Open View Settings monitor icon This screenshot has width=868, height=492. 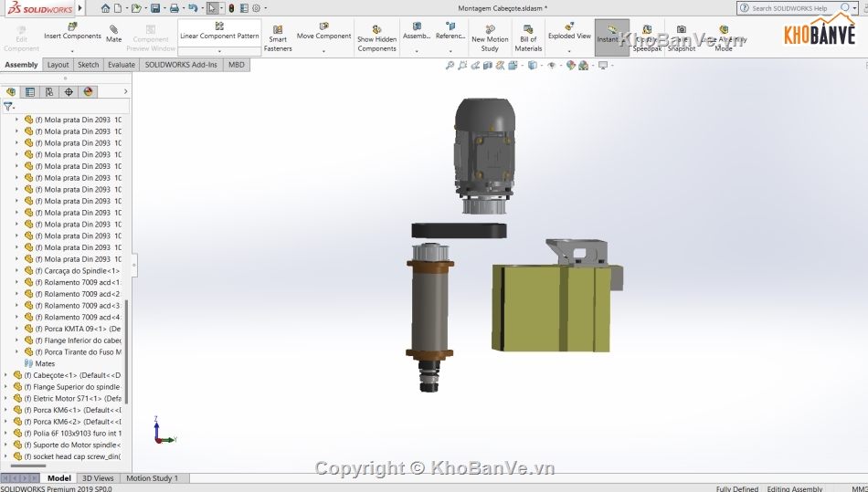pyautogui.click(x=603, y=65)
